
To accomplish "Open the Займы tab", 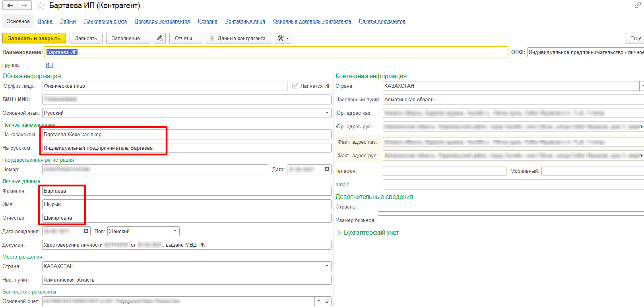I will click(x=68, y=21).
